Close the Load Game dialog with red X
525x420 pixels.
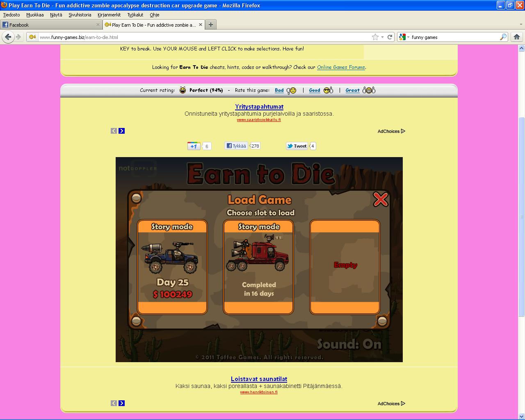[381, 199]
